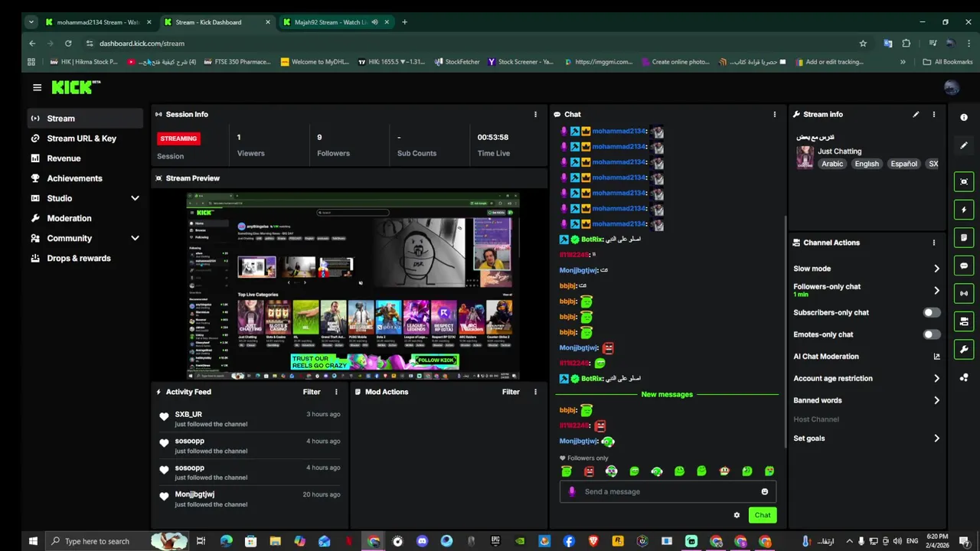980x551 pixels.
Task: Open the Activity Feed three-dot menu
Action: (x=335, y=392)
